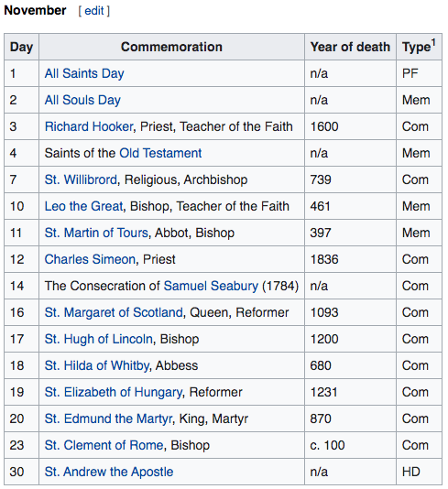The image size is (448, 489).
Task: Follow the St. Martin of Tours link
Action: point(96,233)
